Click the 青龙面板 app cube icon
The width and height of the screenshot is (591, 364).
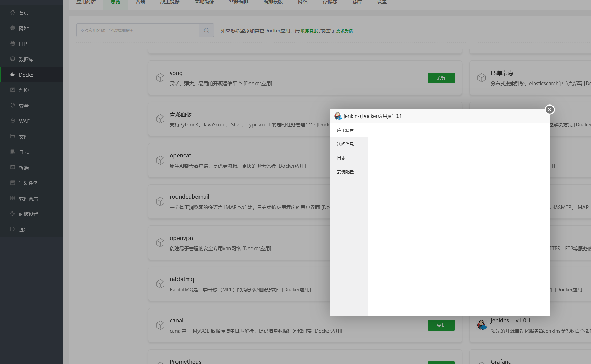[160, 119]
